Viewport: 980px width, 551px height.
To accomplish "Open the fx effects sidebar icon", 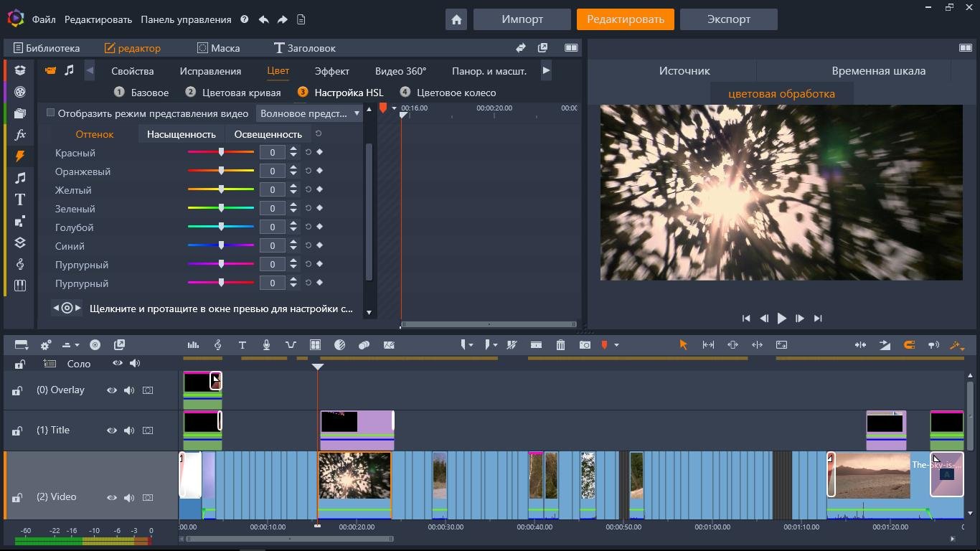I will point(20,134).
